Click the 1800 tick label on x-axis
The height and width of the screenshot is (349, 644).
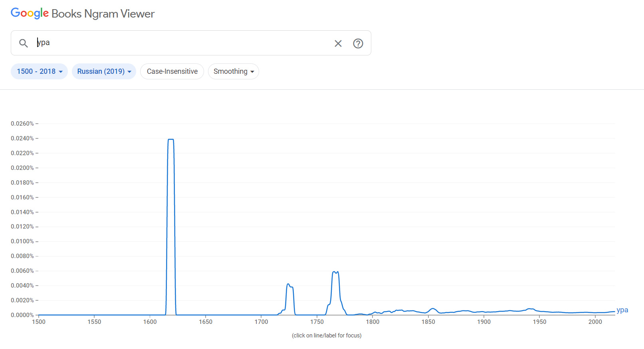pyautogui.click(x=373, y=322)
